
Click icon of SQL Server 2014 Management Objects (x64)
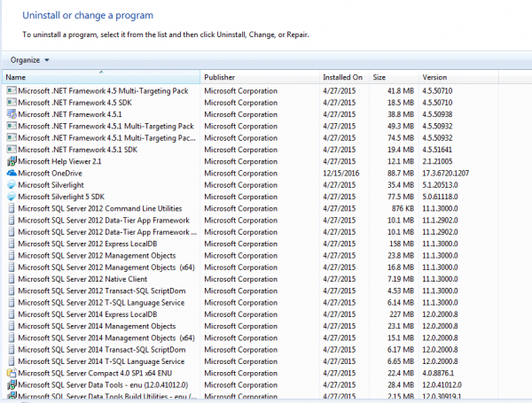[x=12, y=338]
